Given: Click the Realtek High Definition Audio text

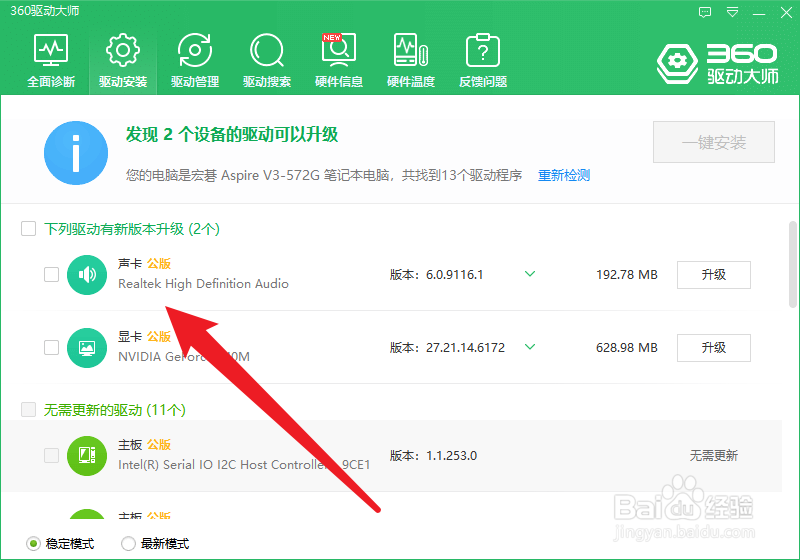Looking at the screenshot, I should click(x=203, y=284).
